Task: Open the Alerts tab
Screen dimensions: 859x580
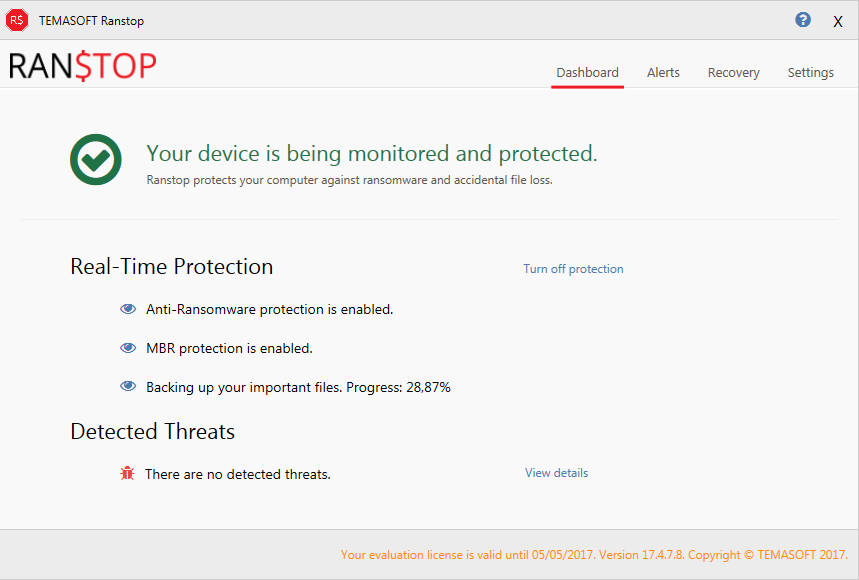Action: click(663, 72)
